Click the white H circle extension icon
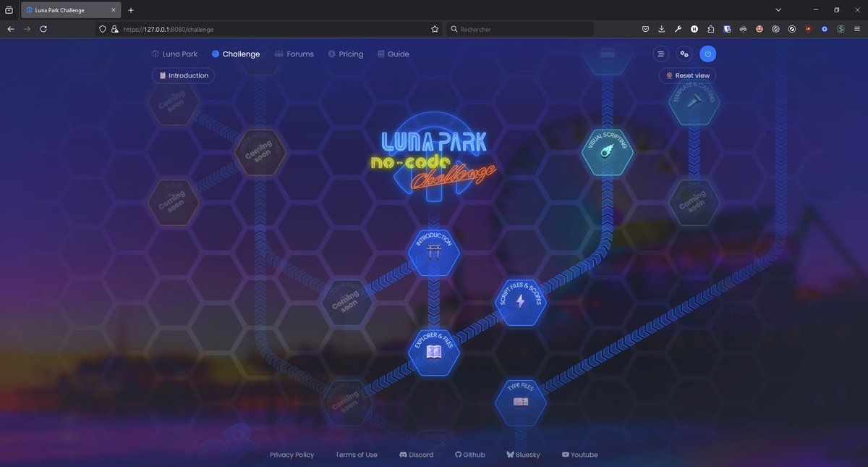 tap(694, 29)
